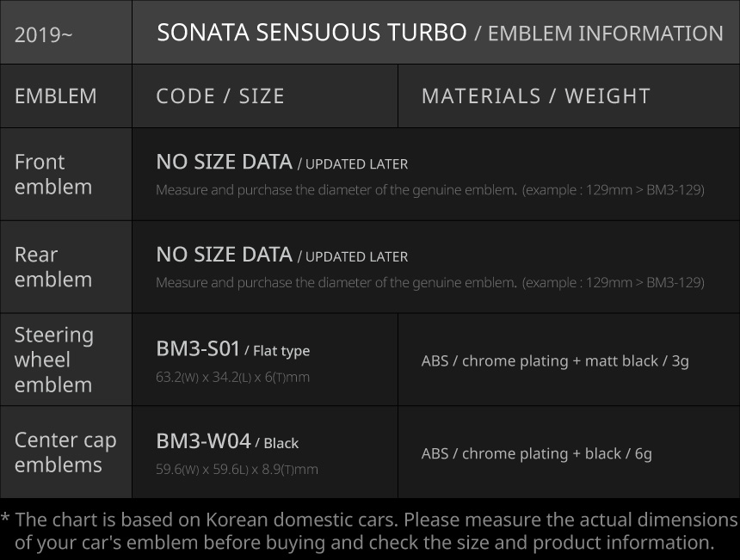Viewport: 740px width, 560px height.
Task: Select the matt black / 3g materials cell
Action: point(555,360)
